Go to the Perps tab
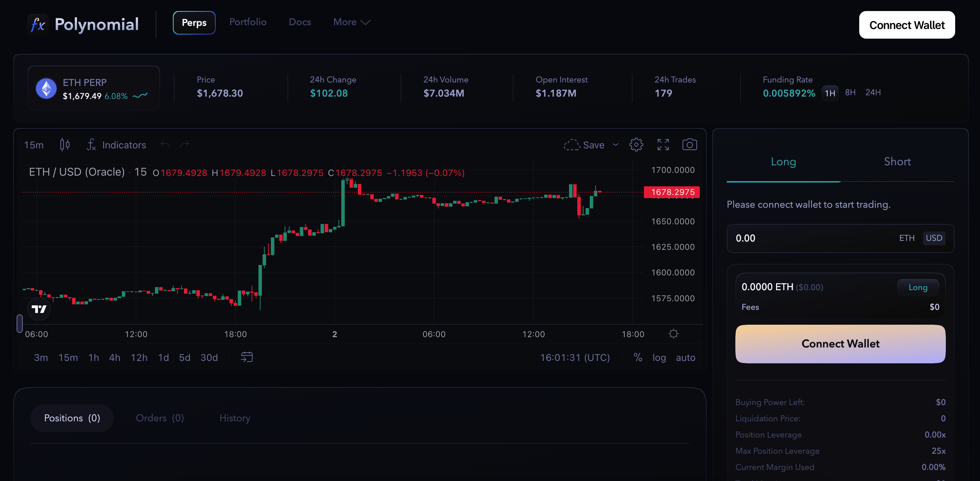Image resolution: width=980 pixels, height=481 pixels. pos(194,22)
